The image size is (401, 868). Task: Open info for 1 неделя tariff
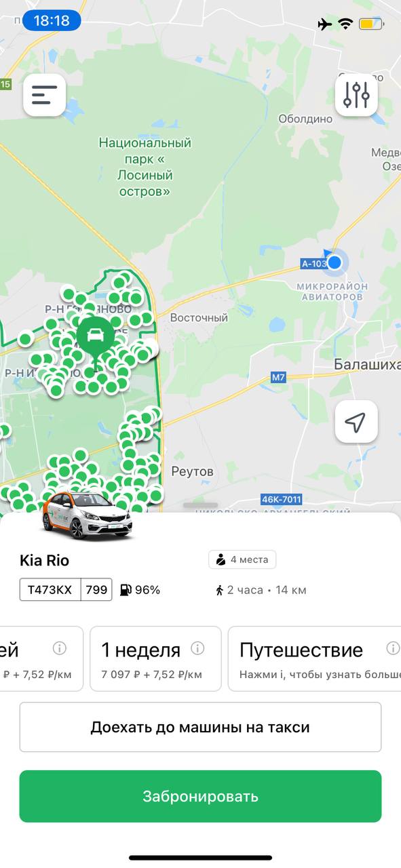tap(197, 648)
